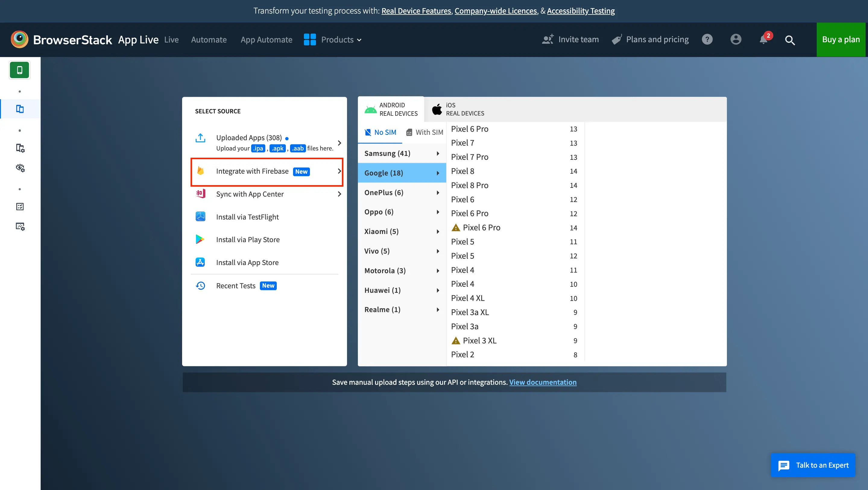
Task: Open the help question mark icon
Action: [707, 40]
